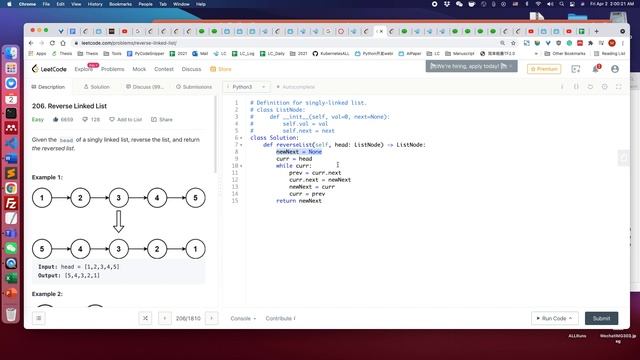The image size is (640, 360).
Task: Open WeChat from the Dock
Action: [x=11, y=248]
